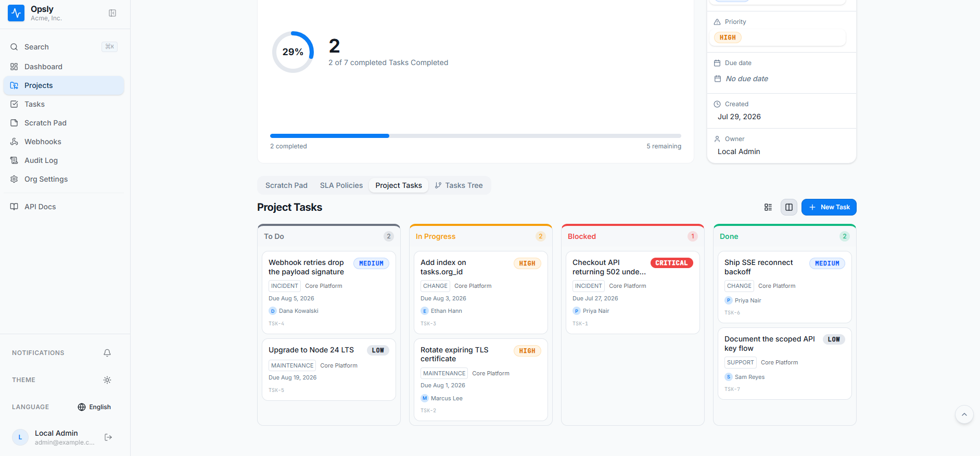Click the Priority warning triangle icon
This screenshot has height=456, width=980.
coord(717,22)
